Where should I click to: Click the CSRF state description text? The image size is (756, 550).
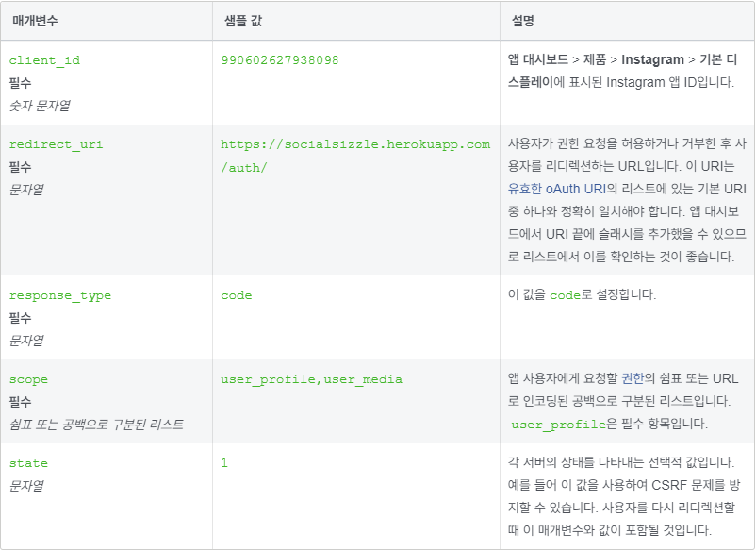click(x=623, y=496)
